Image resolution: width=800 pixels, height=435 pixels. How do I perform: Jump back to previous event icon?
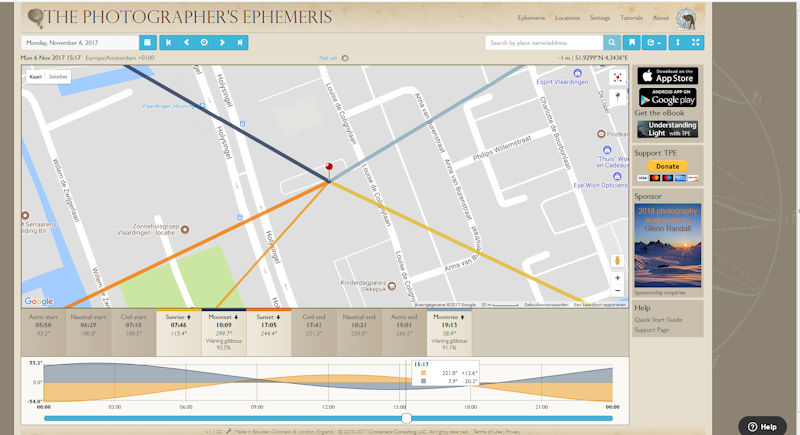pos(168,42)
